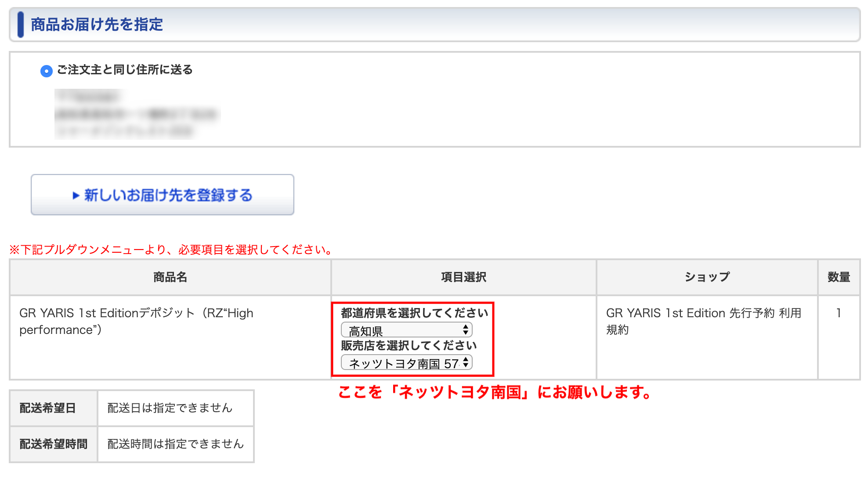Viewport: 868px width, 486px height.
Task: Click the red pulldown menu notice text
Action: [x=171, y=250]
